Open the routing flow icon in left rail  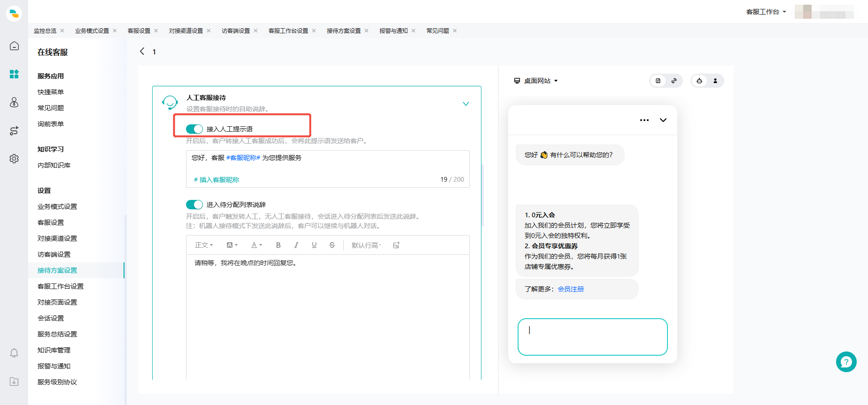pyautogui.click(x=14, y=130)
